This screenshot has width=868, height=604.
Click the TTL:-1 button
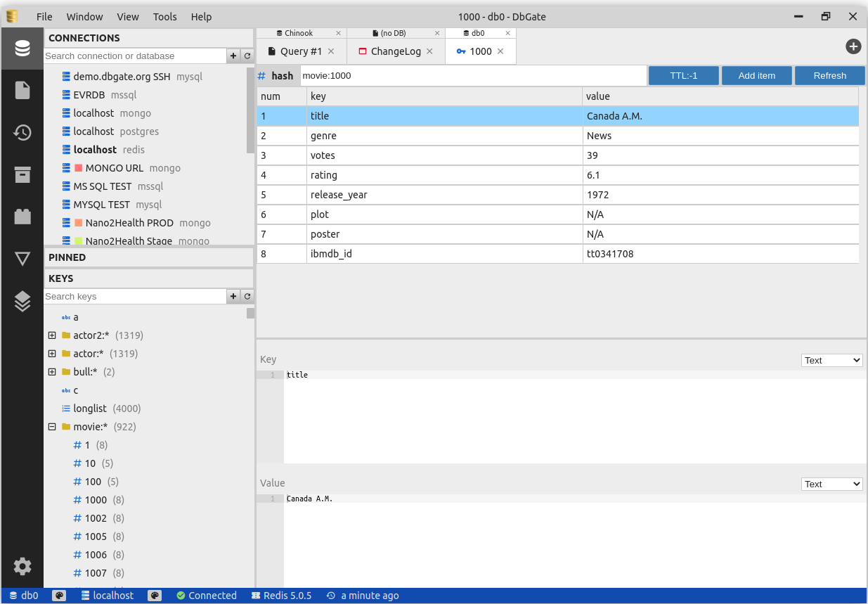click(684, 76)
